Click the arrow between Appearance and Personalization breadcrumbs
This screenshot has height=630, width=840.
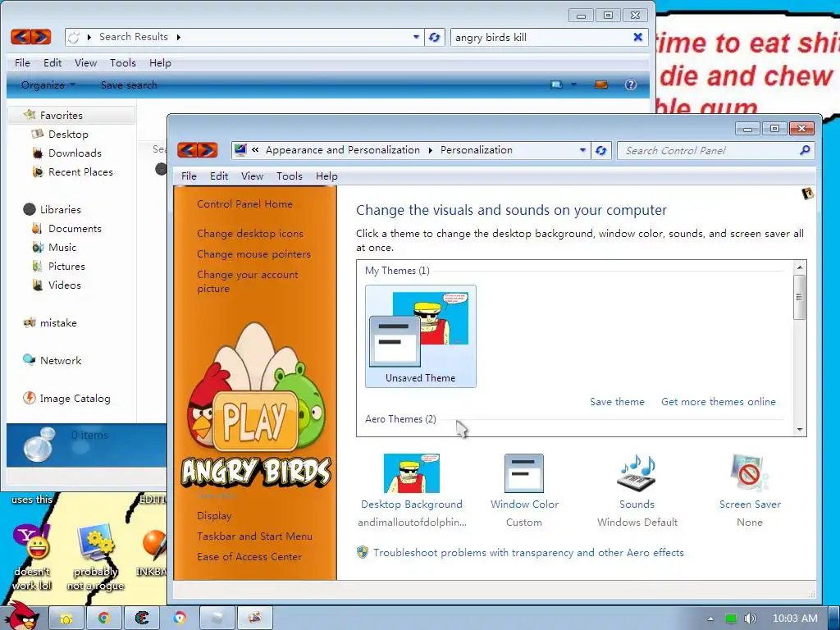pyautogui.click(x=430, y=151)
